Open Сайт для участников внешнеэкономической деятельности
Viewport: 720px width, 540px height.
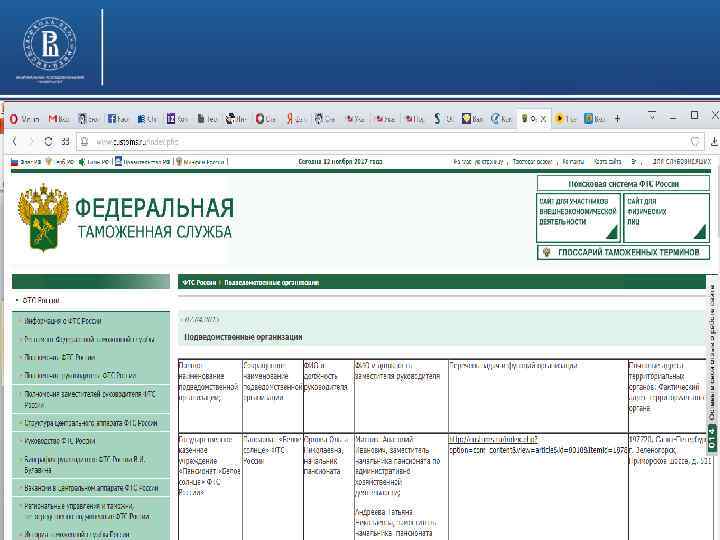pyautogui.click(x=578, y=218)
